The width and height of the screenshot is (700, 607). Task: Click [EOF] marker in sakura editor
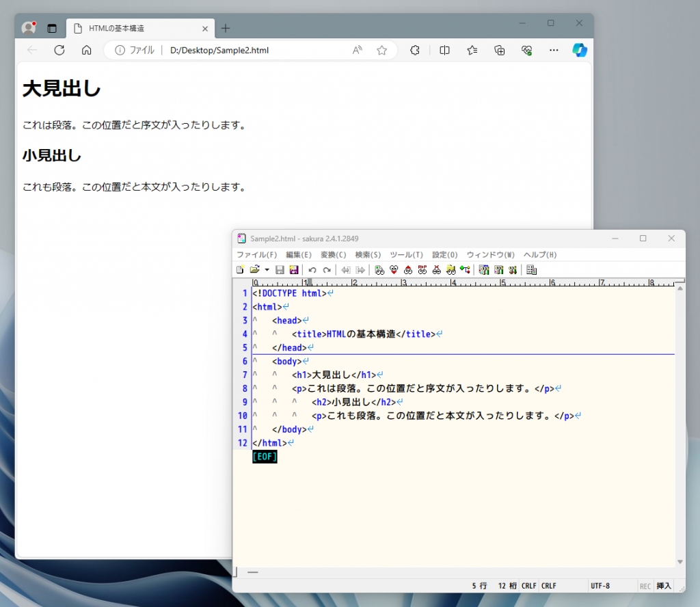tap(265, 457)
